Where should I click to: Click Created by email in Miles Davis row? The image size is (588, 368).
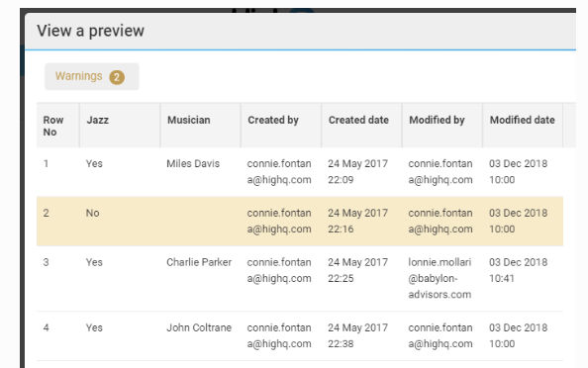[x=279, y=171]
